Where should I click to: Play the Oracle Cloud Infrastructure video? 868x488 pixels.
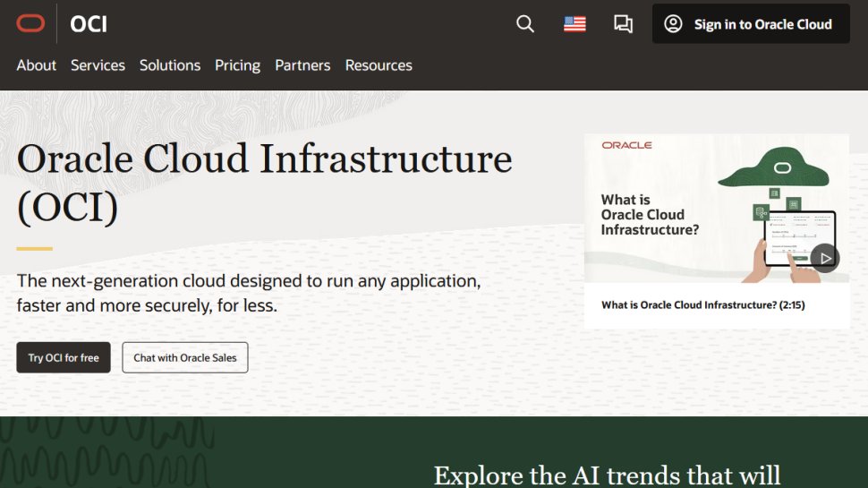pyautogui.click(x=825, y=258)
